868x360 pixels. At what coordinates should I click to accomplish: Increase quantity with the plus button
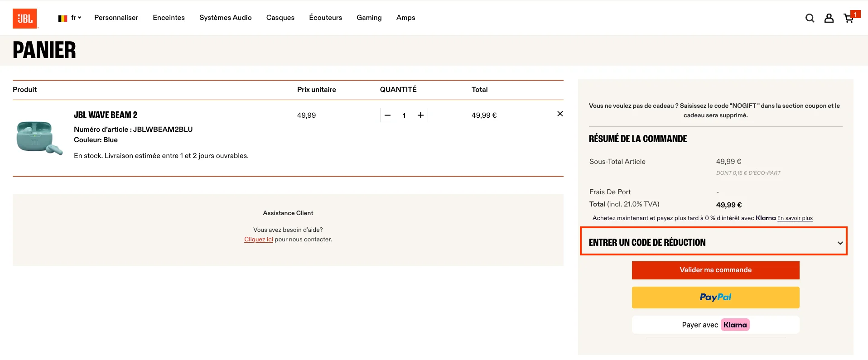[420, 115]
